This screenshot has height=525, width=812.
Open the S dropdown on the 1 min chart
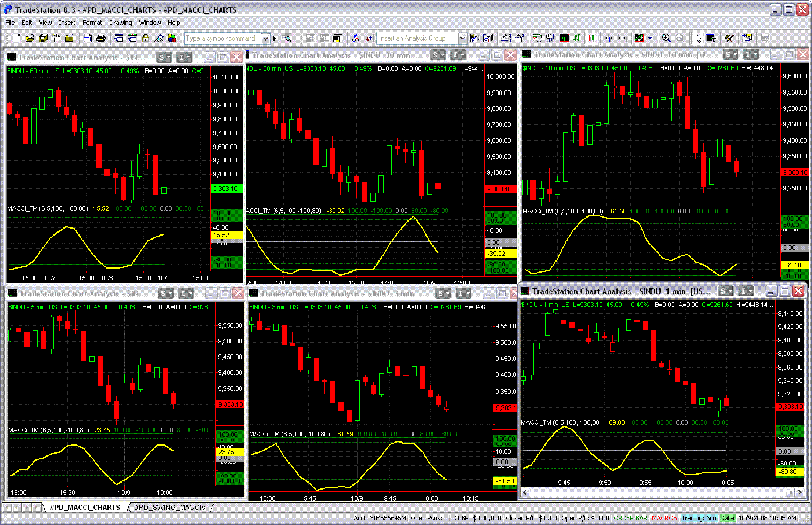tap(726, 291)
